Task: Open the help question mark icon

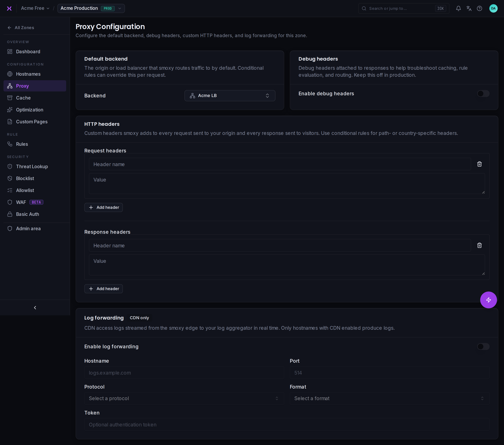Action: tap(479, 8)
